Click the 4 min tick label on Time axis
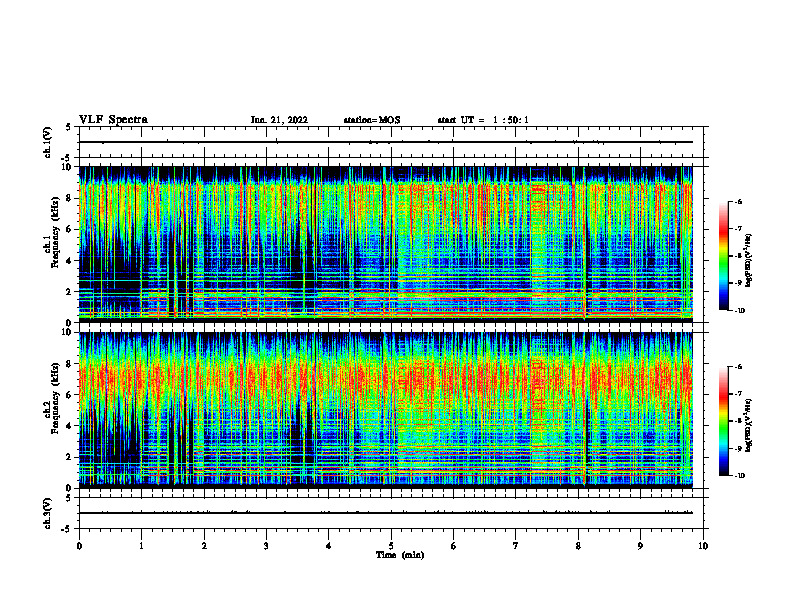 point(329,546)
